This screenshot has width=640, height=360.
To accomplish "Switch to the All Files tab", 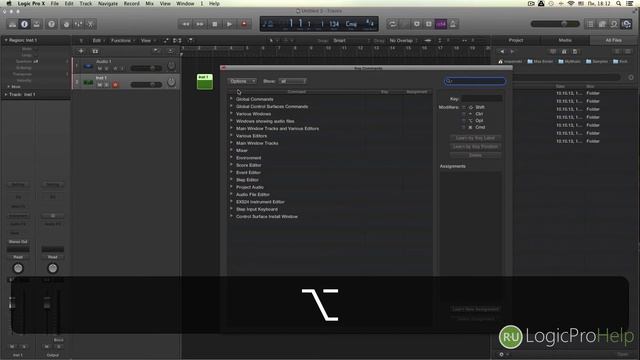I will [x=613, y=40].
